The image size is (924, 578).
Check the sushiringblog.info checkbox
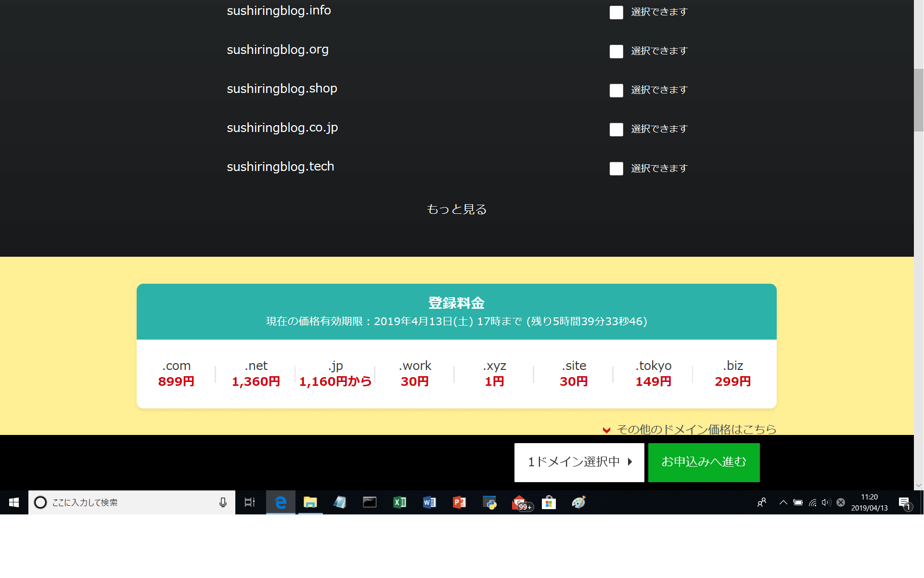coord(616,13)
